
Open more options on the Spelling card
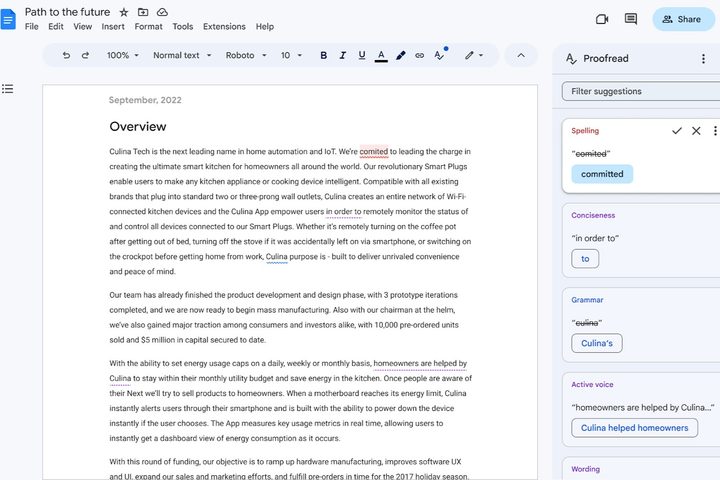715,131
